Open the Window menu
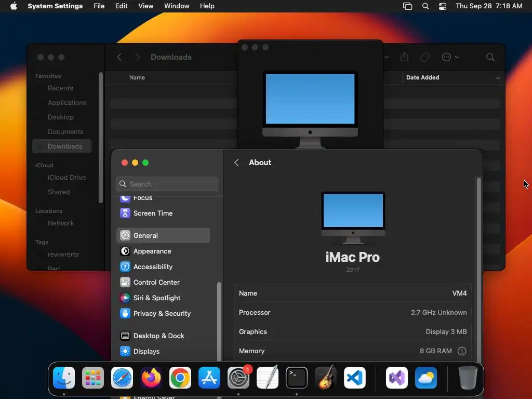Image resolution: width=532 pixels, height=399 pixels. 177,6
